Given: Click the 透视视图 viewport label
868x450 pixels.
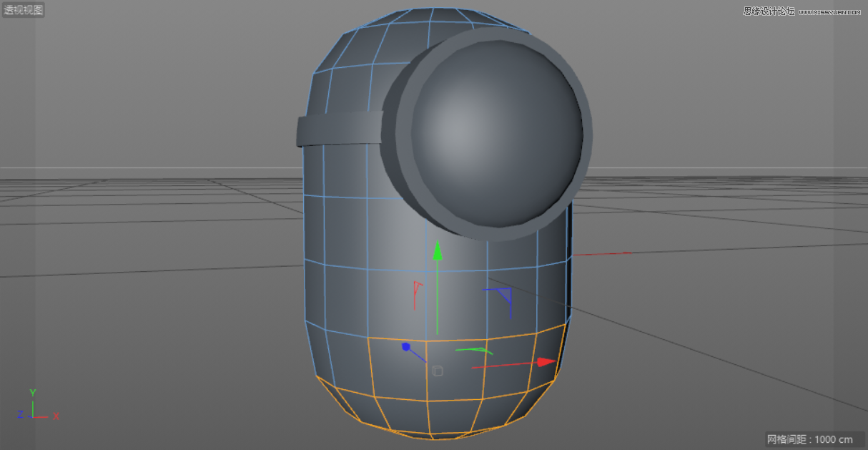Looking at the screenshot, I should [x=24, y=10].
